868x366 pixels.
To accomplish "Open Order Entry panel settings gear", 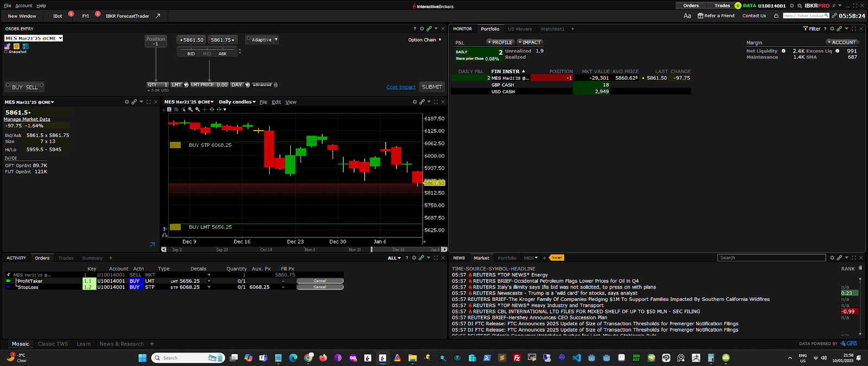I will tap(422, 29).
